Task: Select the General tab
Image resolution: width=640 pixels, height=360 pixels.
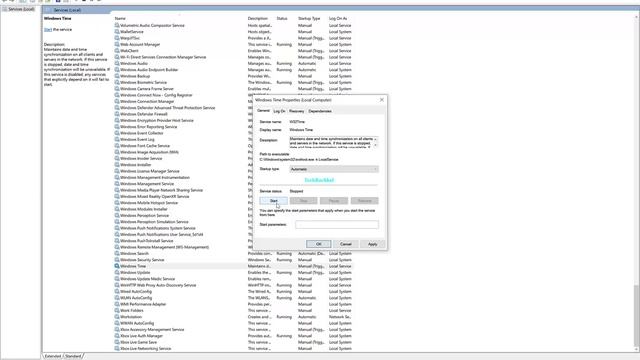Action: coord(263,111)
